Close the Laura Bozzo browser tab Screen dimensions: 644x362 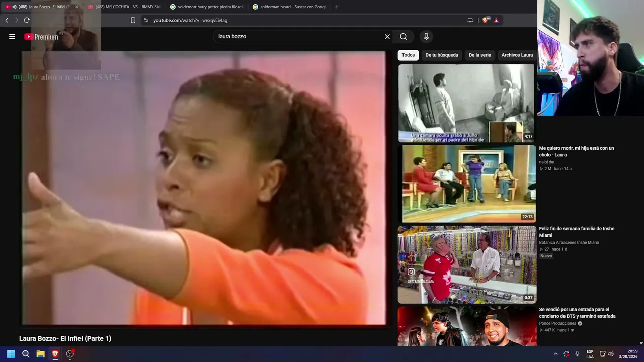[x=76, y=7]
